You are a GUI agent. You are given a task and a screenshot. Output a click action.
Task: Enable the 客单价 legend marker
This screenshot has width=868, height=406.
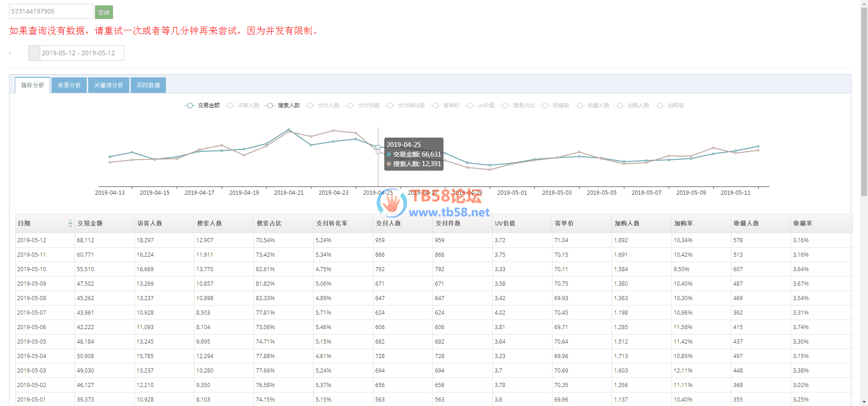435,105
